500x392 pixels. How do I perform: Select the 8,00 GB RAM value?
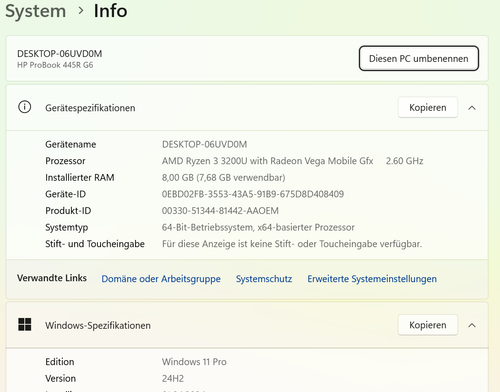(x=223, y=177)
